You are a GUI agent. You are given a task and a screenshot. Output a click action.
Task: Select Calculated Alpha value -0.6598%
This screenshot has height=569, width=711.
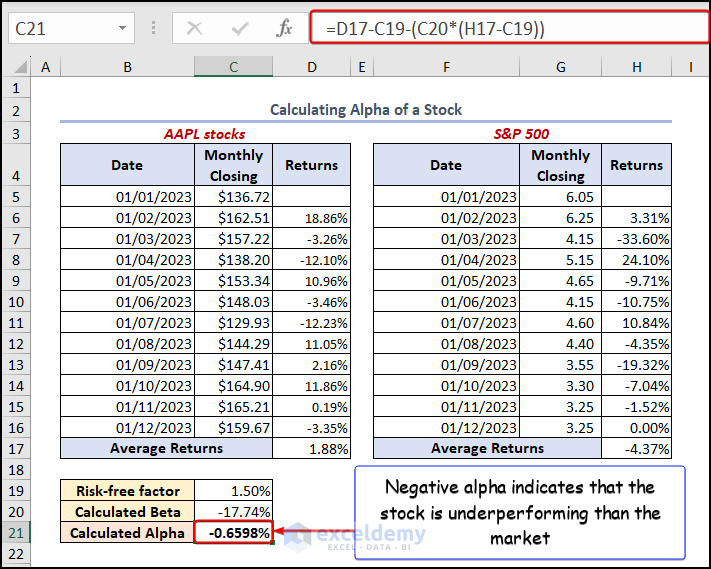[x=234, y=533]
